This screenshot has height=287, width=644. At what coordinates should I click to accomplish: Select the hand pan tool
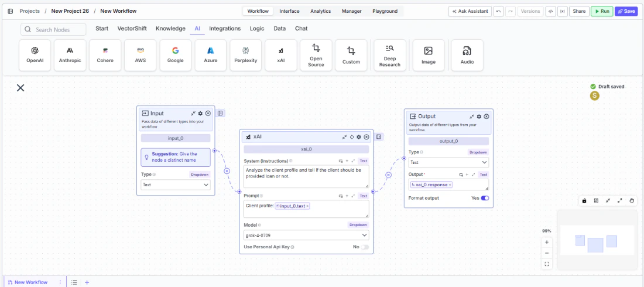[632, 201]
